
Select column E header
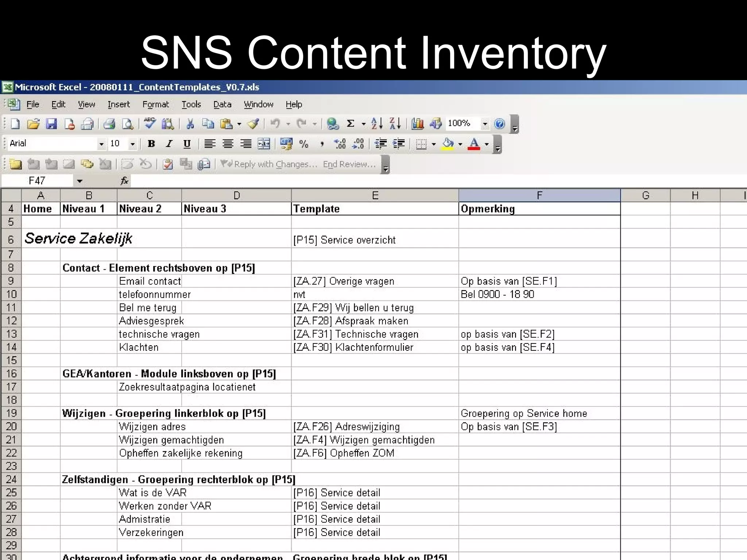(x=375, y=195)
